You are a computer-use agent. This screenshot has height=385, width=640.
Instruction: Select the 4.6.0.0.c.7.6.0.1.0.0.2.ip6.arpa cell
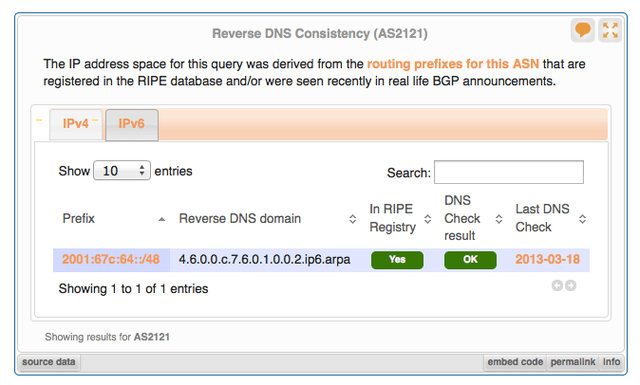pyautogui.click(x=264, y=260)
